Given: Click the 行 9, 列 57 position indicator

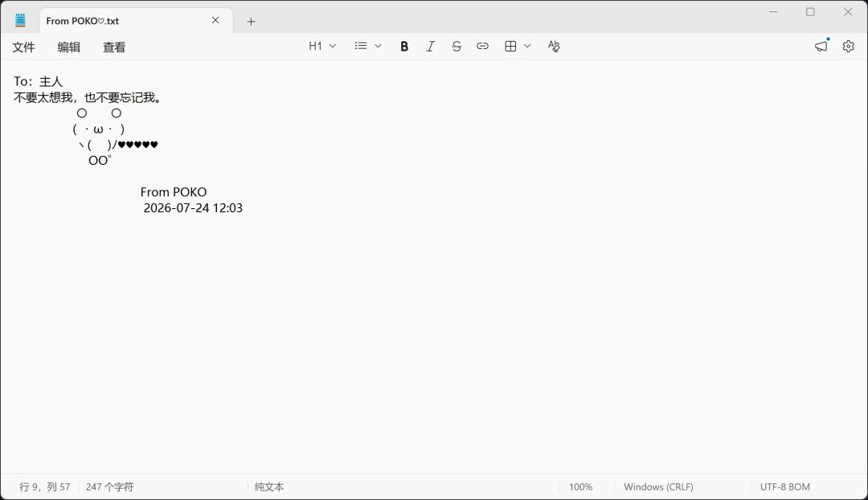Looking at the screenshot, I should click(x=45, y=486).
